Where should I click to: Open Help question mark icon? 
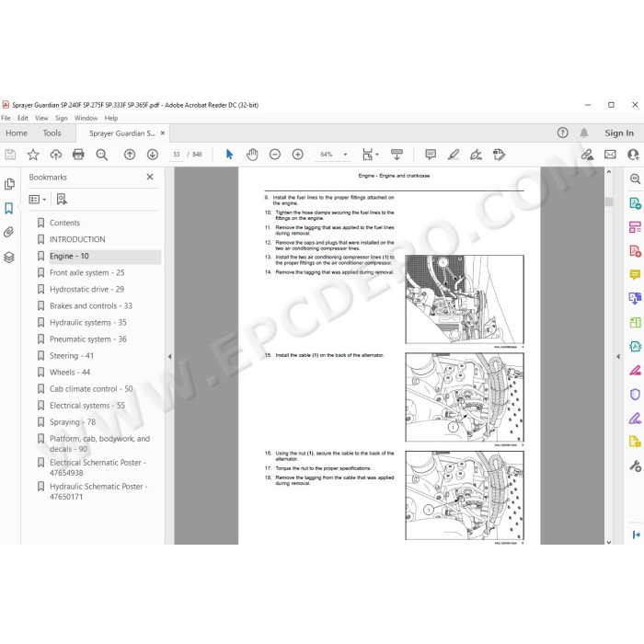[x=562, y=132]
